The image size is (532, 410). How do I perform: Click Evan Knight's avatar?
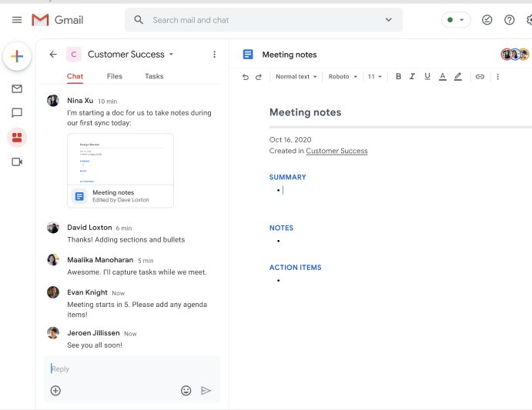click(53, 292)
